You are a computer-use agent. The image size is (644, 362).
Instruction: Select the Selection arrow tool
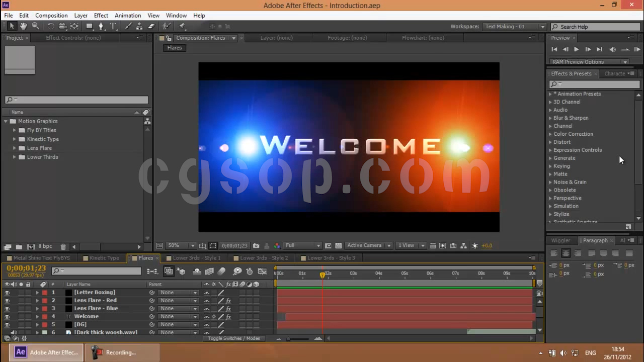pyautogui.click(x=12, y=26)
